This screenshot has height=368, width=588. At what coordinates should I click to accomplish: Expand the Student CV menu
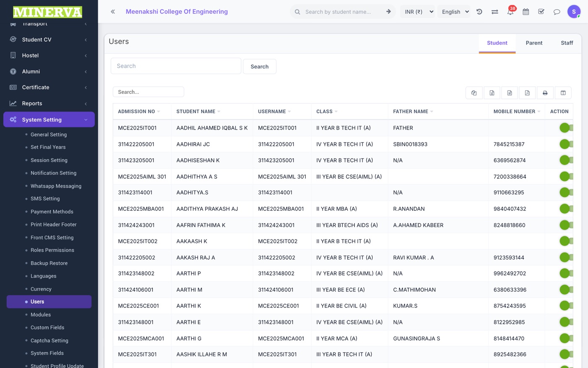[x=86, y=40]
